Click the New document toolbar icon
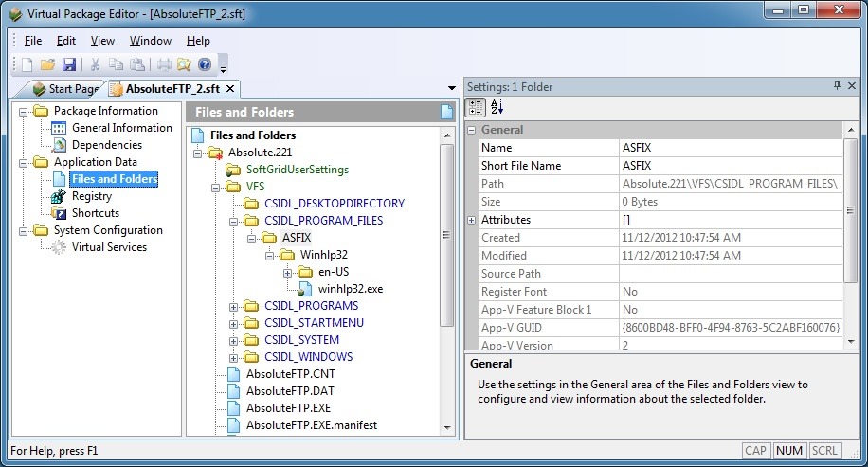This screenshot has width=868, height=467. tap(27, 64)
